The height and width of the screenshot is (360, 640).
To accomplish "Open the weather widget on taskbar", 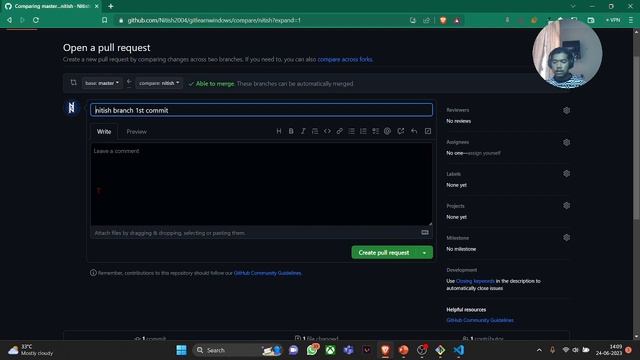I will click(x=31, y=350).
